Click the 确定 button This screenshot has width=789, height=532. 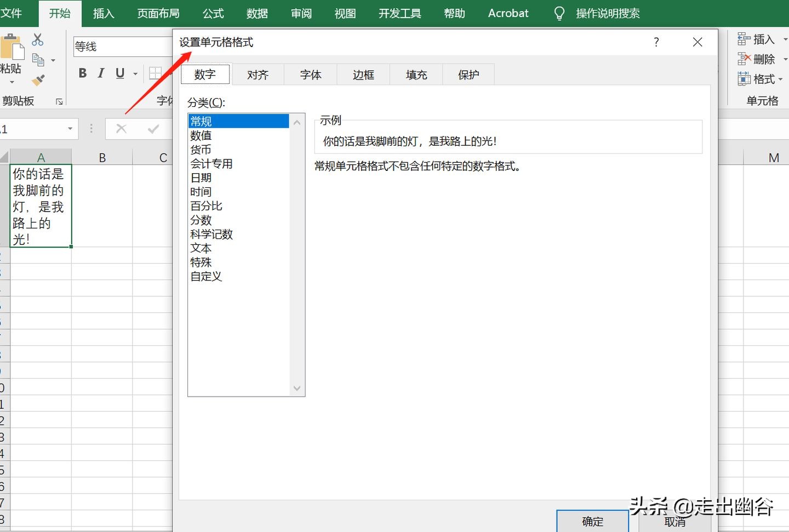592,521
